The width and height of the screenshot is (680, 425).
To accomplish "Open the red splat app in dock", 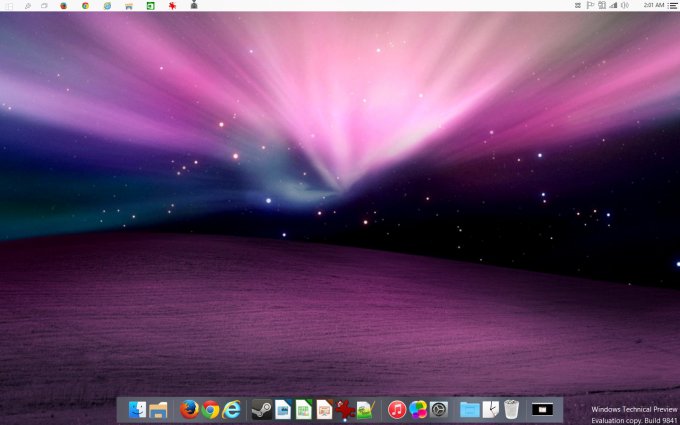I will click(x=345, y=409).
